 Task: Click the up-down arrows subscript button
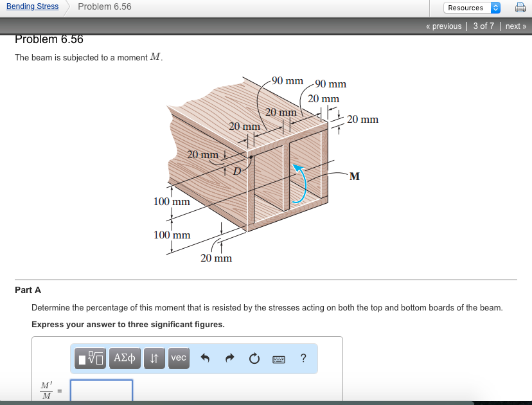click(x=154, y=358)
